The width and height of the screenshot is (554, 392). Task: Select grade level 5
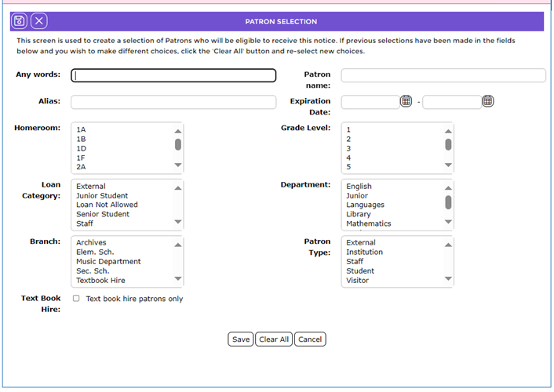(x=348, y=167)
